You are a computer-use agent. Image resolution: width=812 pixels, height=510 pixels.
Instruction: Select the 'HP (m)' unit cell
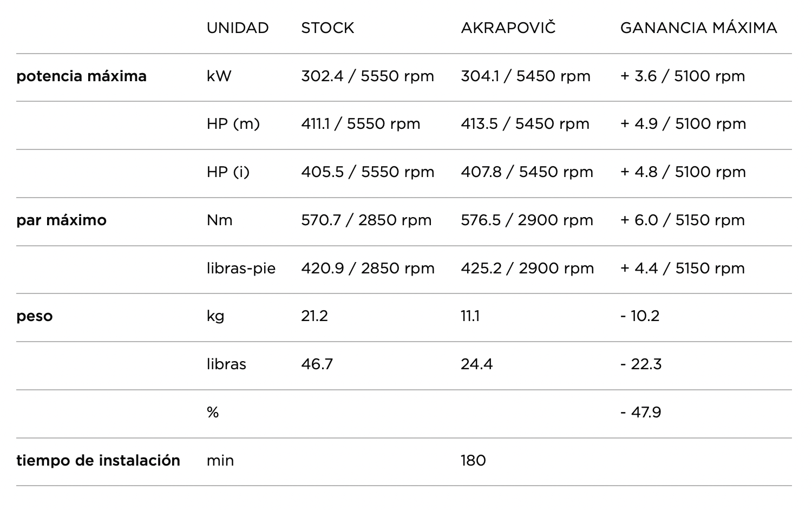[x=233, y=124]
